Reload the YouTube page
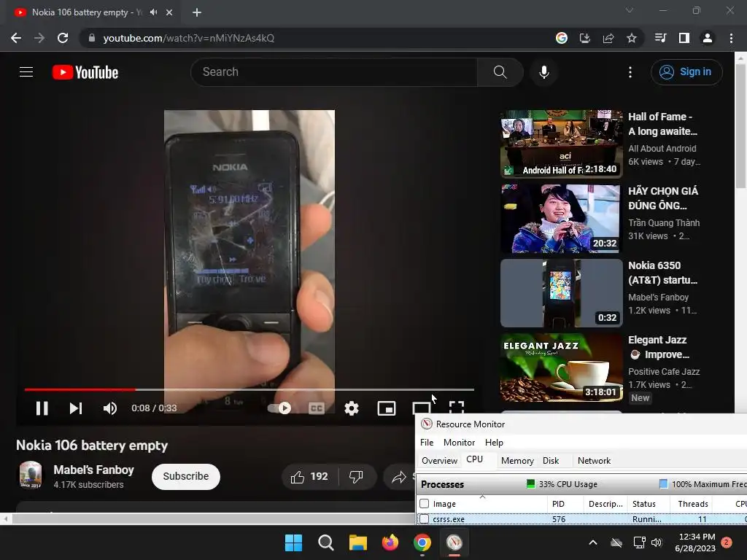The width and height of the screenshot is (747, 560). pos(63,38)
